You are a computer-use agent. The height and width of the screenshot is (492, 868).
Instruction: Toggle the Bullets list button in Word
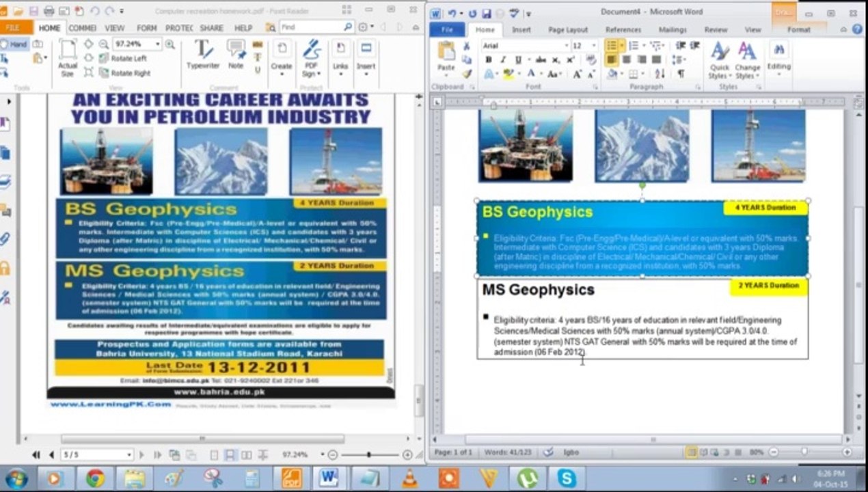611,45
